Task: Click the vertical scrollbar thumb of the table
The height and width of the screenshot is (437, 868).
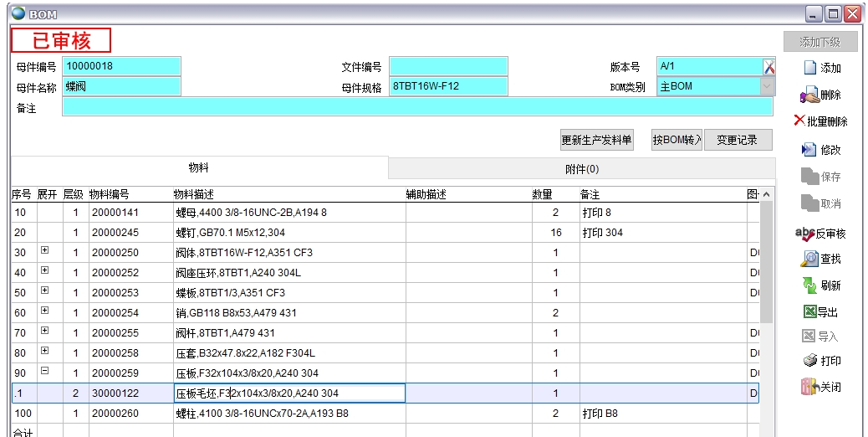Action: click(766, 261)
